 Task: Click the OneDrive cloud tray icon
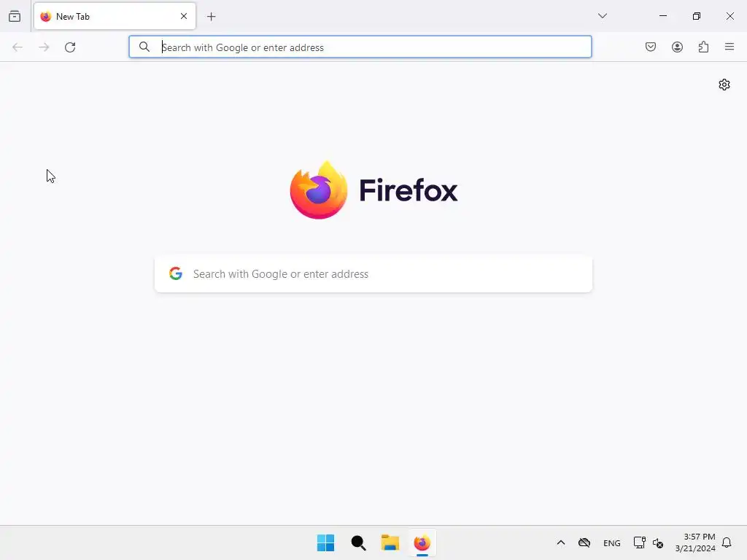tap(584, 542)
